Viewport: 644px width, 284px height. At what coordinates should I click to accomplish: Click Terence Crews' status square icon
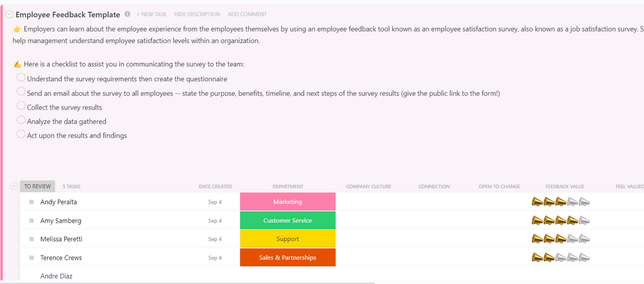(31, 258)
